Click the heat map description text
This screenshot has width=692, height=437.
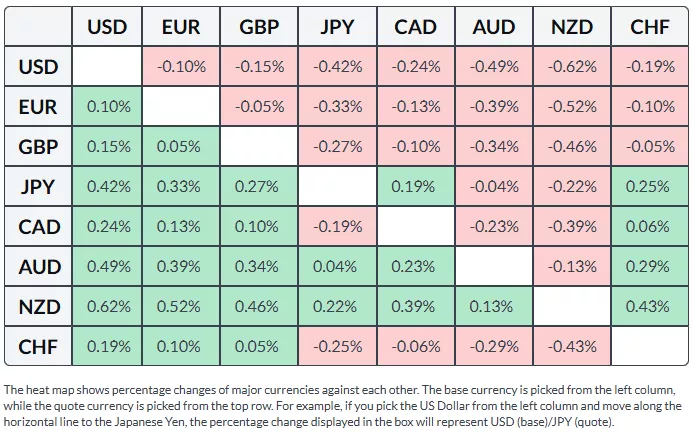pos(345,404)
